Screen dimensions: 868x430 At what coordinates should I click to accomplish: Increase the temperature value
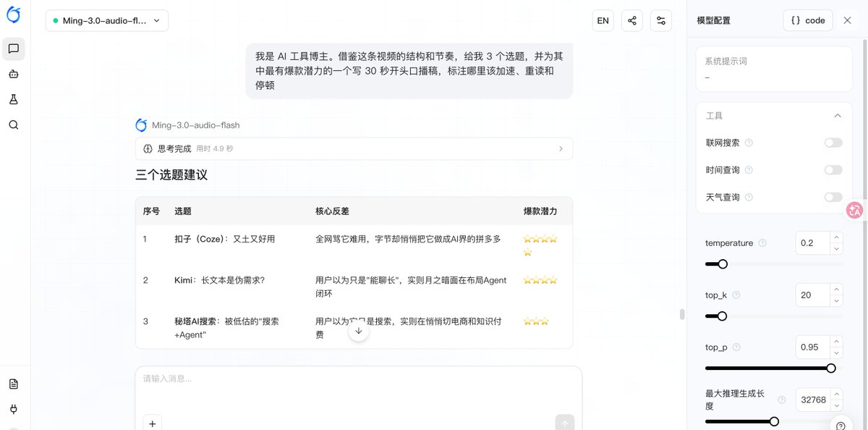pyautogui.click(x=837, y=237)
